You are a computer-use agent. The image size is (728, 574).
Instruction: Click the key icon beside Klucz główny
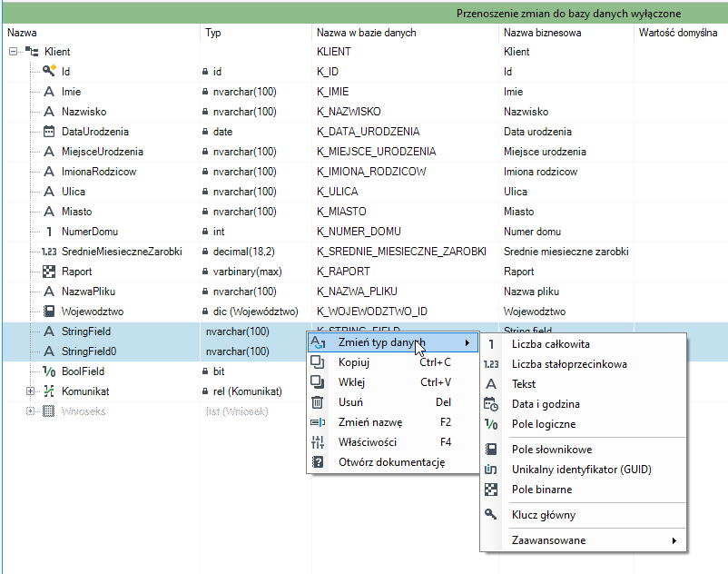pyautogui.click(x=491, y=514)
